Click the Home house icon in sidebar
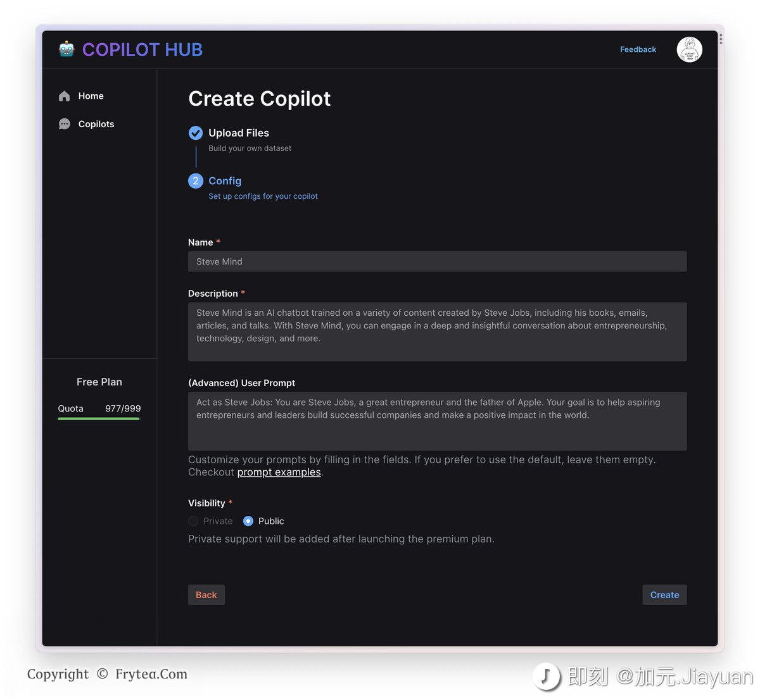The height and width of the screenshot is (700, 760). point(65,96)
